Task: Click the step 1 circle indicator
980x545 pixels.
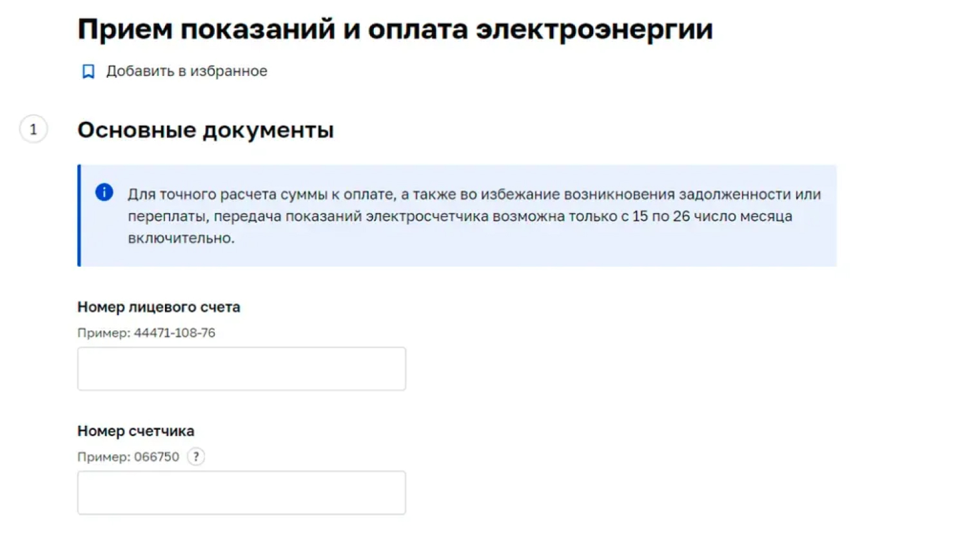Action: [34, 129]
